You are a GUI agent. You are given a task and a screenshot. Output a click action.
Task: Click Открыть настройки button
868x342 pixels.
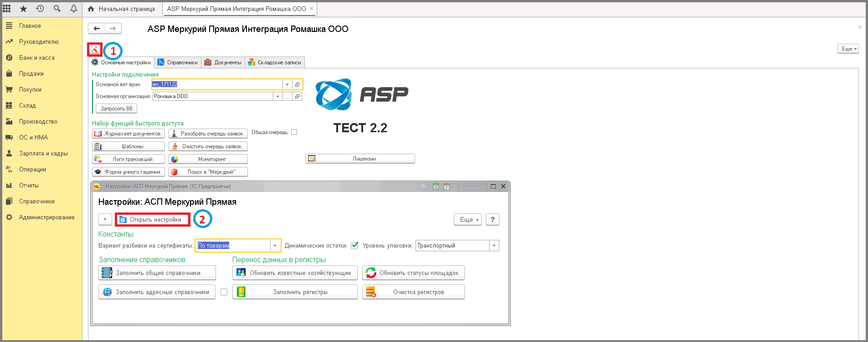point(152,220)
